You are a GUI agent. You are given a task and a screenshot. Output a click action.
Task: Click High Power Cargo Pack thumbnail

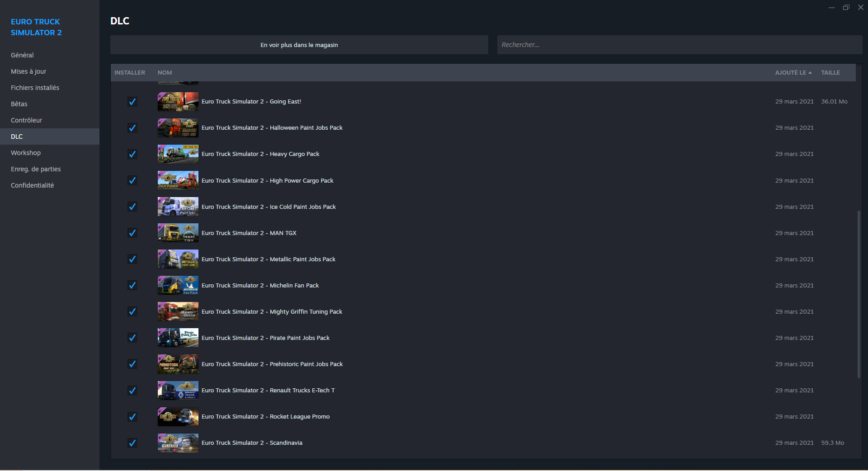coord(178,180)
